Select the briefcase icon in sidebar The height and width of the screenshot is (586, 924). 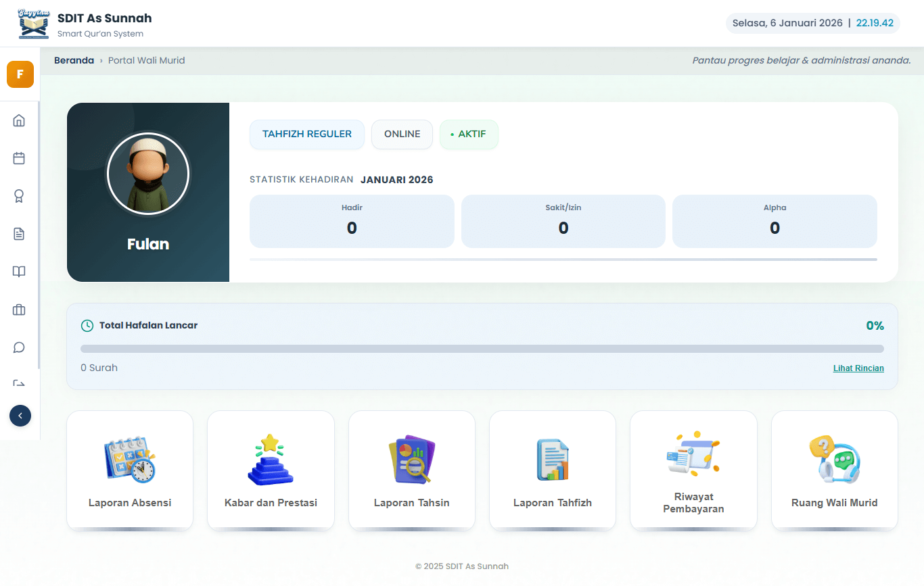19,310
